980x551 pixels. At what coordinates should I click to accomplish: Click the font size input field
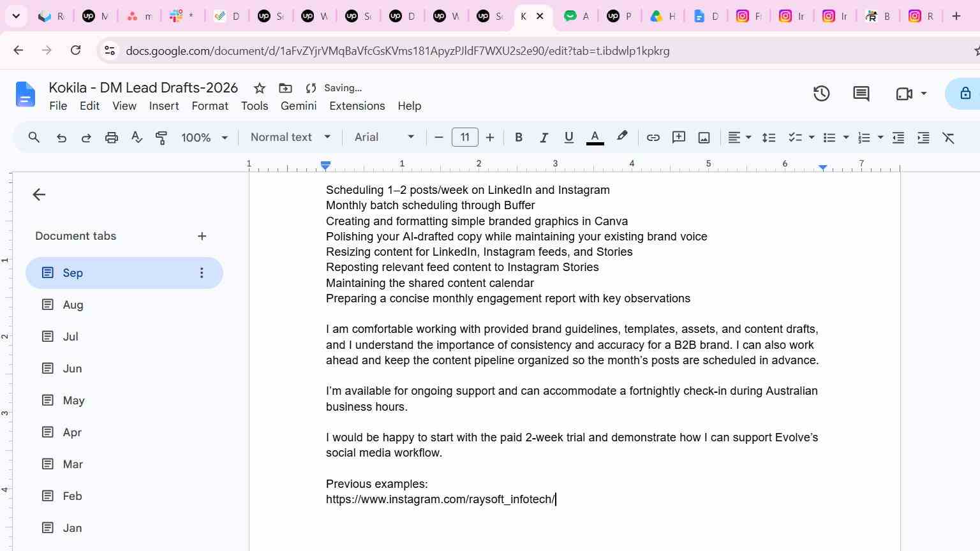(x=464, y=137)
